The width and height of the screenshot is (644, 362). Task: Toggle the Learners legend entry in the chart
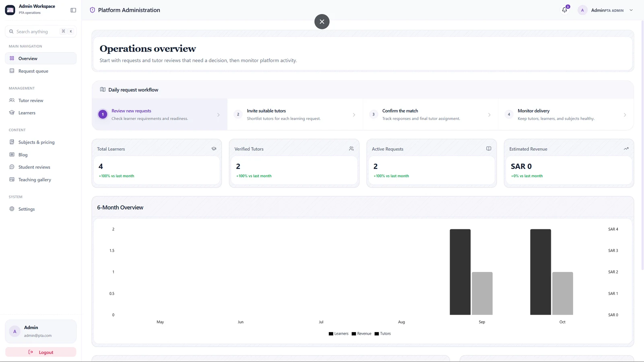pyautogui.click(x=339, y=333)
